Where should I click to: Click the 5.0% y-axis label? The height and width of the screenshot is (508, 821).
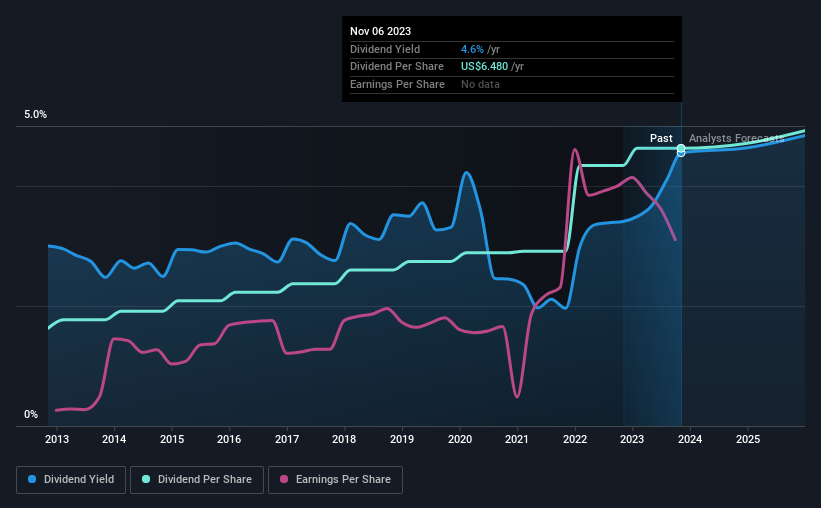pyautogui.click(x=35, y=115)
